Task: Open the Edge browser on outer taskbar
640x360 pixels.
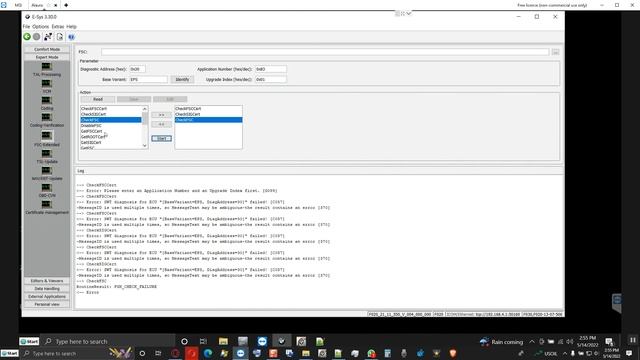Action: [208, 353]
